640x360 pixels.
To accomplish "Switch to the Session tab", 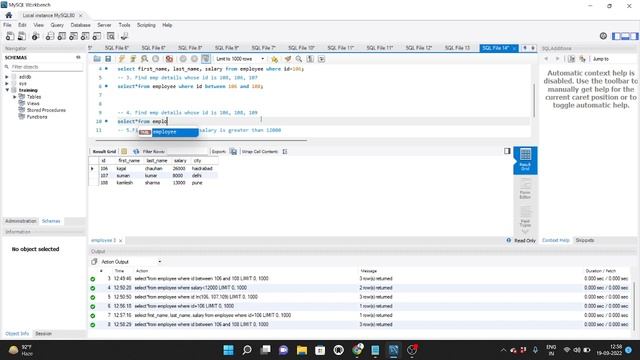I will [x=43, y=333].
